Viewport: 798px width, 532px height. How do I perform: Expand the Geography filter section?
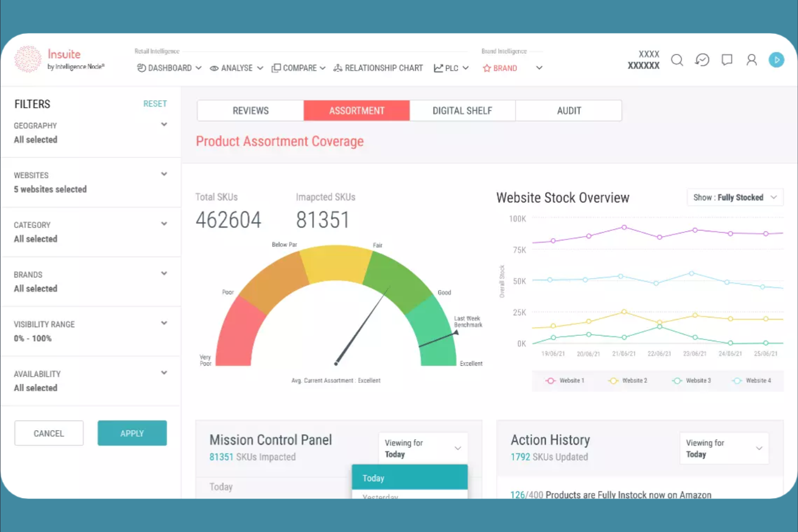pyautogui.click(x=164, y=124)
